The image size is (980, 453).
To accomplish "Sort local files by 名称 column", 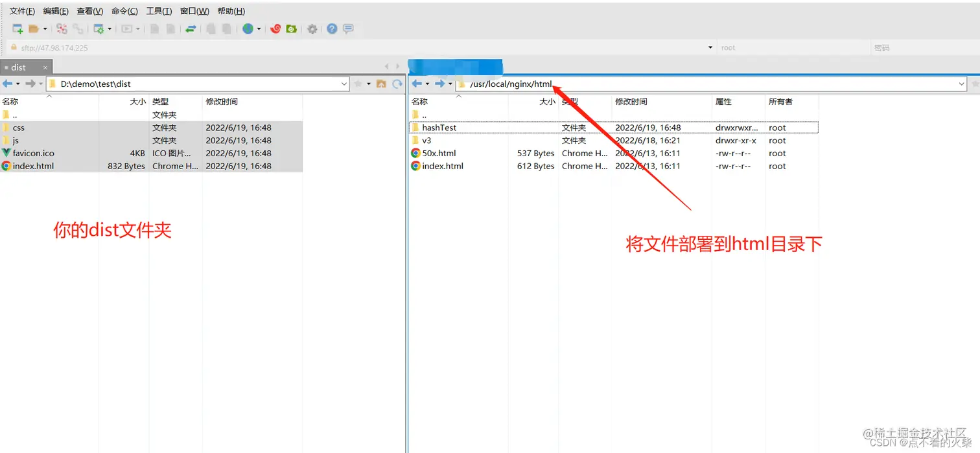I will point(49,102).
